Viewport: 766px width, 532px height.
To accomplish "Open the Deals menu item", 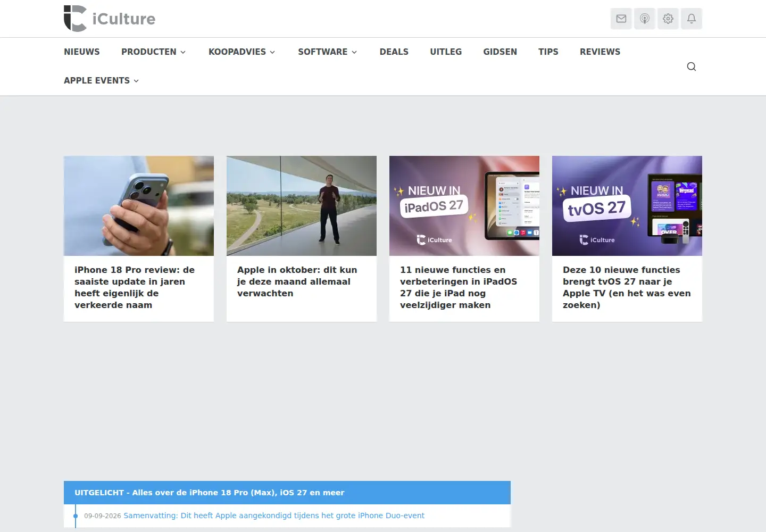I will (x=394, y=52).
